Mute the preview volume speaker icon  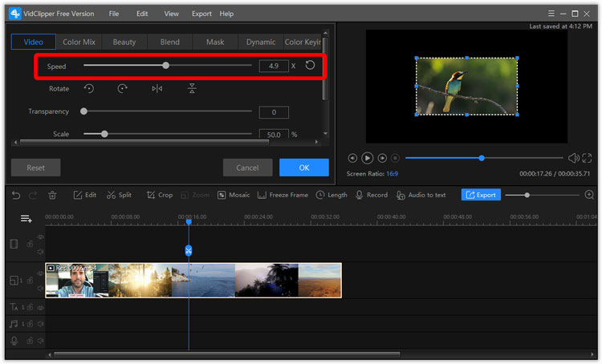573,158
